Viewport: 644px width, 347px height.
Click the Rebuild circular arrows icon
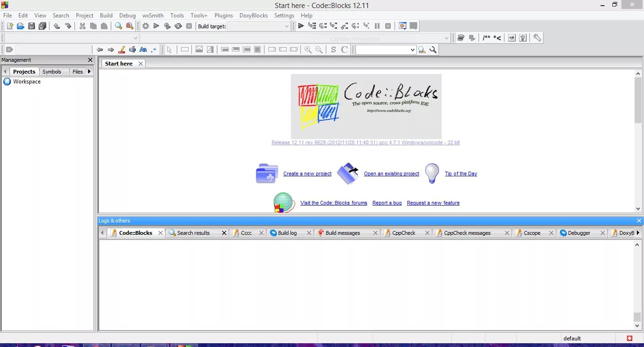[178, 26]
